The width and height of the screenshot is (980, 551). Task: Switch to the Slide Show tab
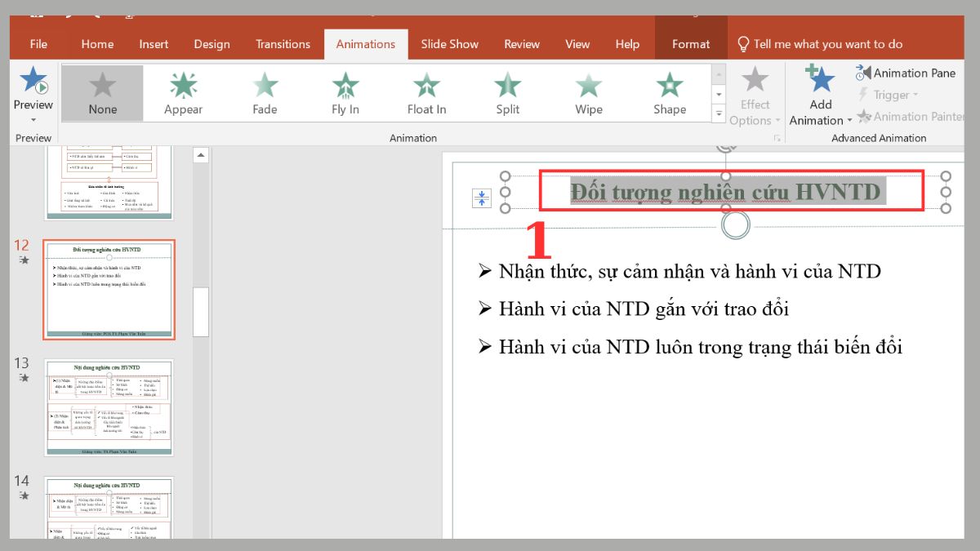point(449,44)
